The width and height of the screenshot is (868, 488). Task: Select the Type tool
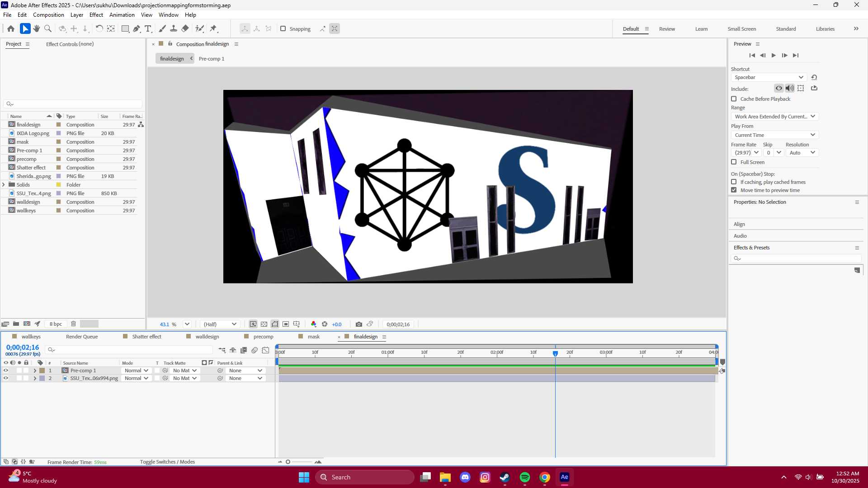tap(148, 28)
